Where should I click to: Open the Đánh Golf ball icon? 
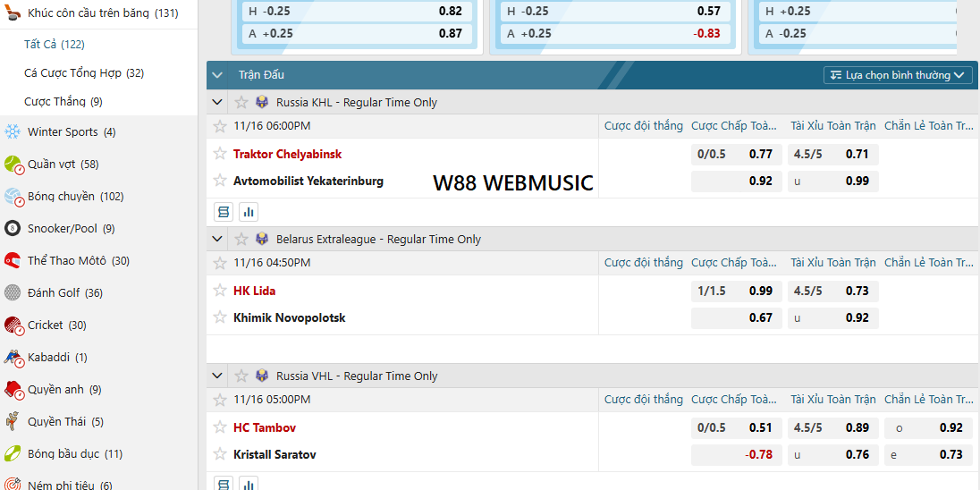(x=13, y=293)
